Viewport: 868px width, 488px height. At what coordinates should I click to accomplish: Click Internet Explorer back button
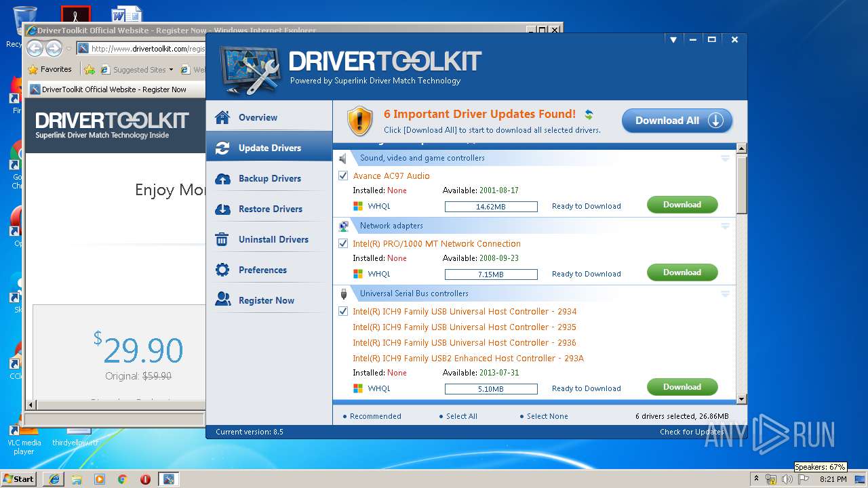[x=35, y=48]
